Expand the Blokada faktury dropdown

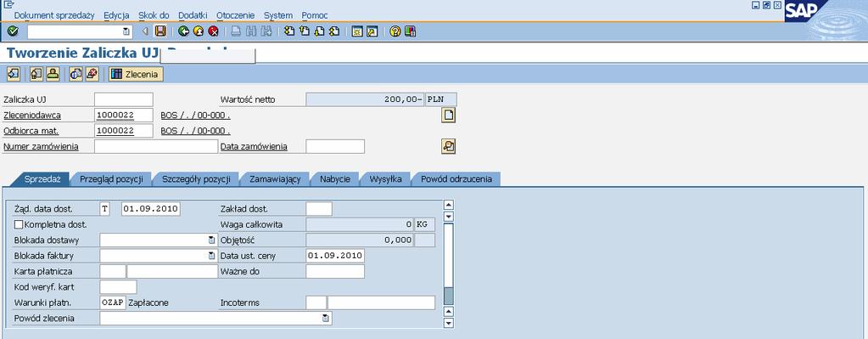click(x=211, y=256)
